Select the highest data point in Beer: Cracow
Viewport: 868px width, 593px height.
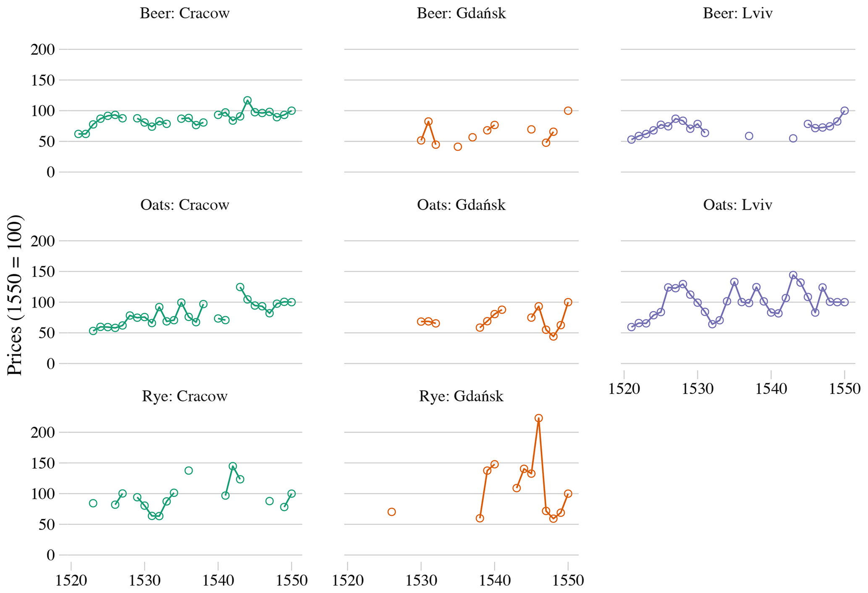click(x=247, y=100)
